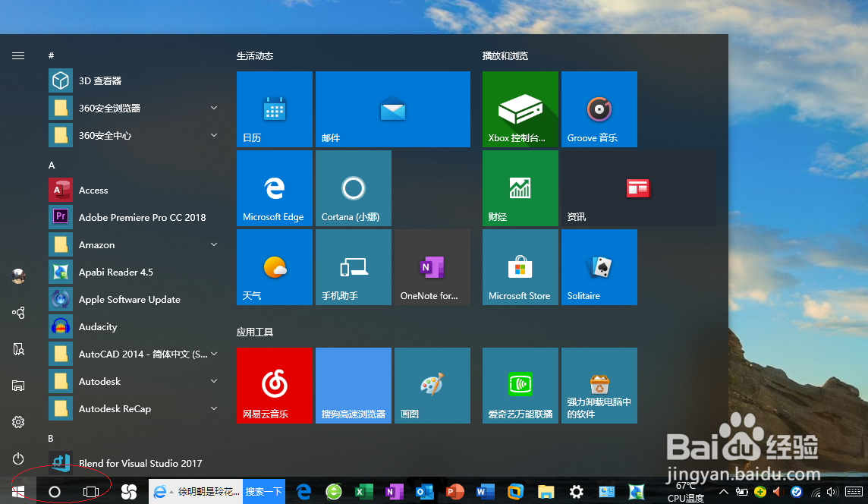Open the 天气 weather tile
Image resolution: width=868 pixels, height=504 pixels.
pyautogui.click(x=275, y=267)
